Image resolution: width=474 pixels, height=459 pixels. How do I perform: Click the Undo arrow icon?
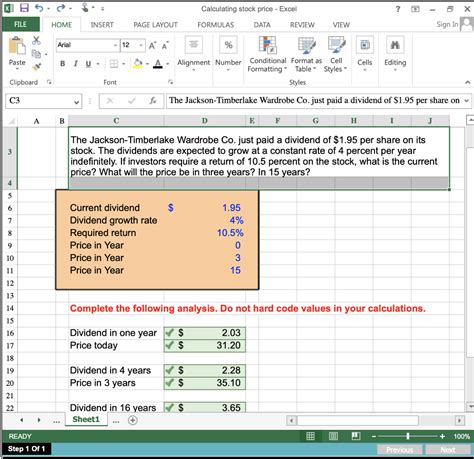pos(39,8)
